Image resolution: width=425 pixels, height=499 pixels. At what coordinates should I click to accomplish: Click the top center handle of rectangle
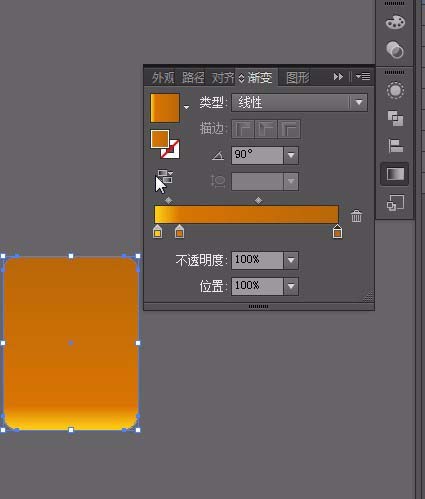tap(71, 256)
